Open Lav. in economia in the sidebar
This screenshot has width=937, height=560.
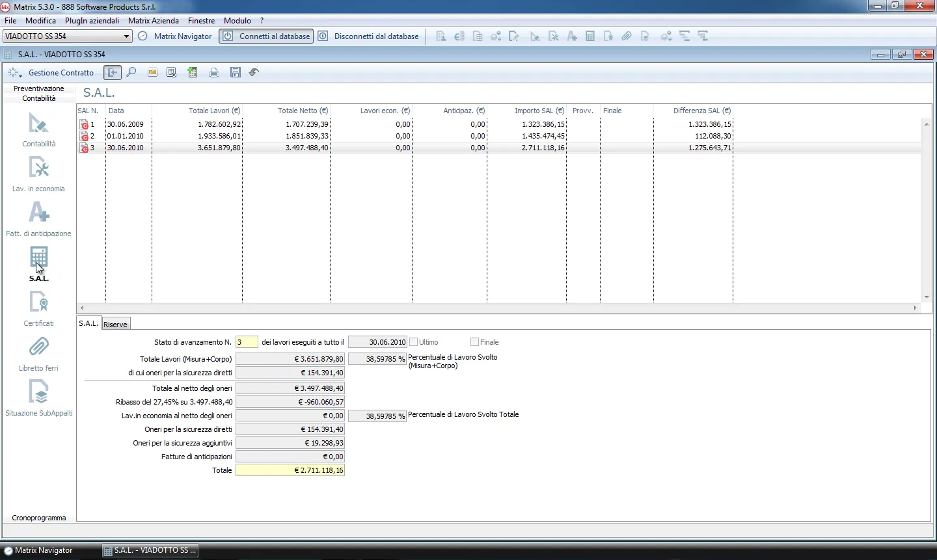[x=38, y=169]
